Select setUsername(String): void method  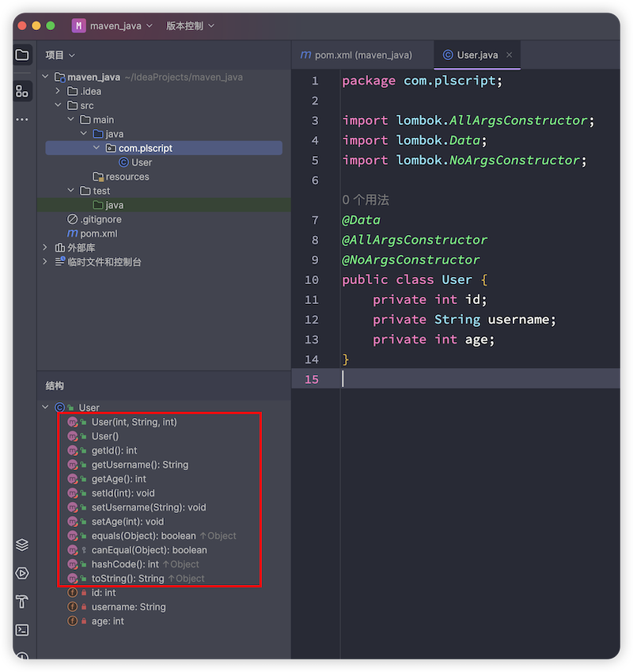pyautogui.click(x=149, y=507)
